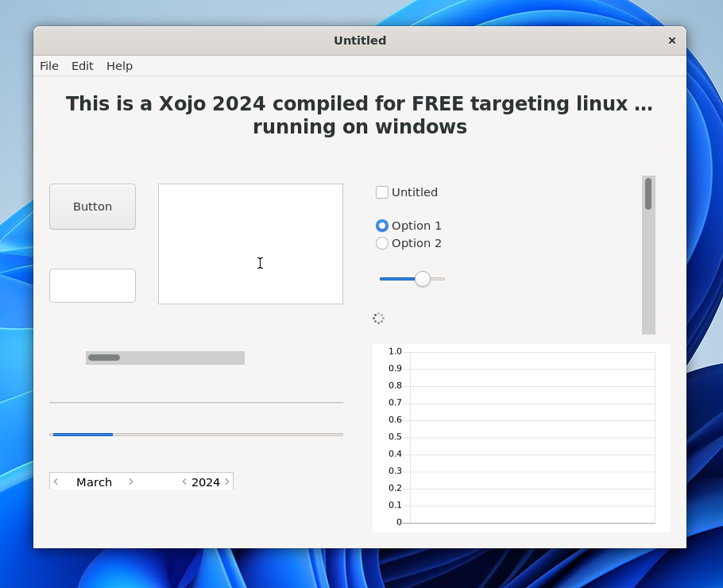Viewport: 723px width, 588px height.
Task: Click the 0.5 chart axis label
Action: tap(395, 437)
